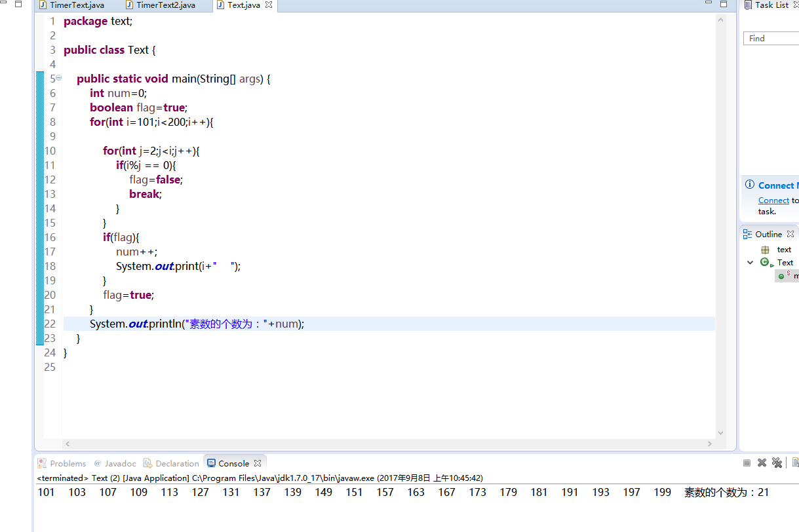Click the '素数的个数为：21' console output

[727, 492]
